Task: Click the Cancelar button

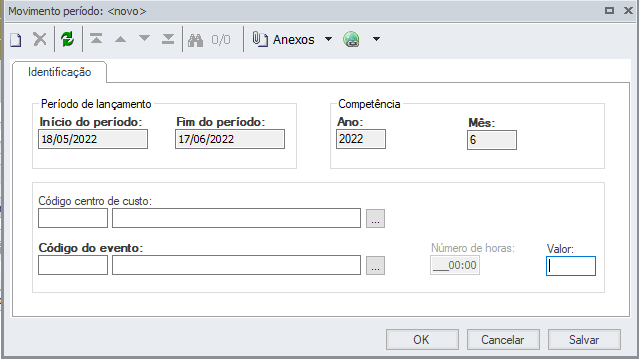Action: click(x=503, y=340)
